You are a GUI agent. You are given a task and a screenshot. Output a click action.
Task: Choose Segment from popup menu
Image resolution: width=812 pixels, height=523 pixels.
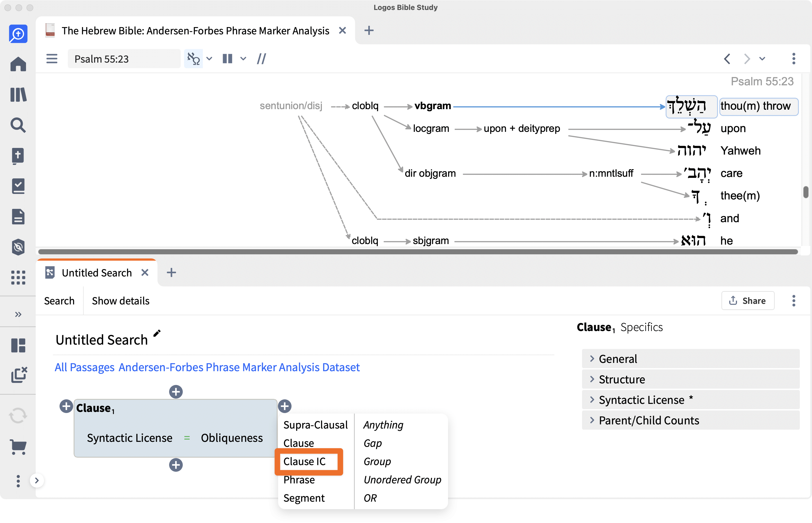(304, 498)
